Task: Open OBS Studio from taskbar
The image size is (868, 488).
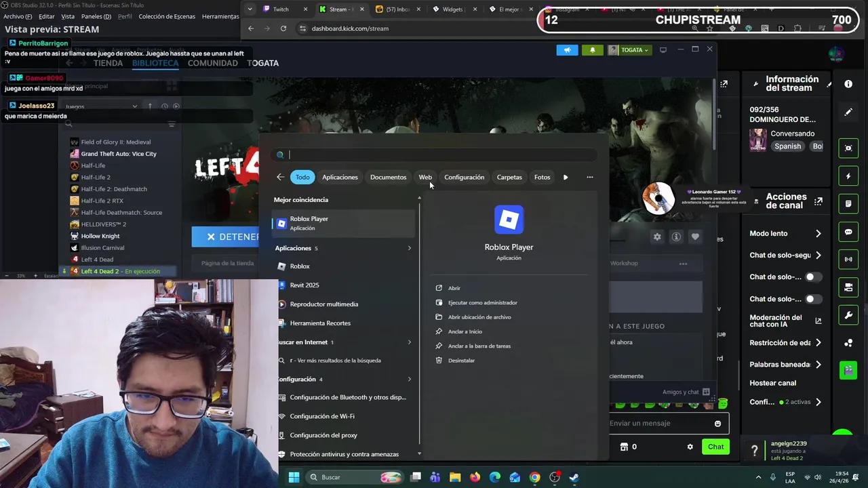Action: coord(555,477)
